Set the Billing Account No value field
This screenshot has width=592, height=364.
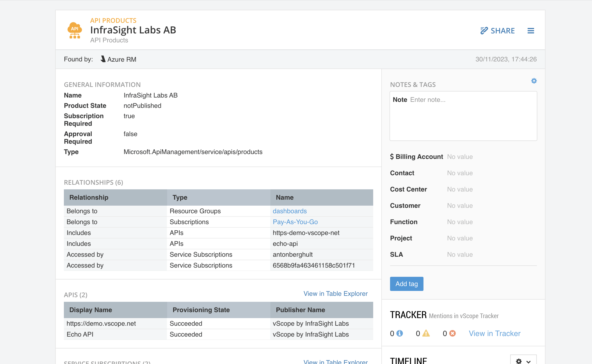(460, 157)
